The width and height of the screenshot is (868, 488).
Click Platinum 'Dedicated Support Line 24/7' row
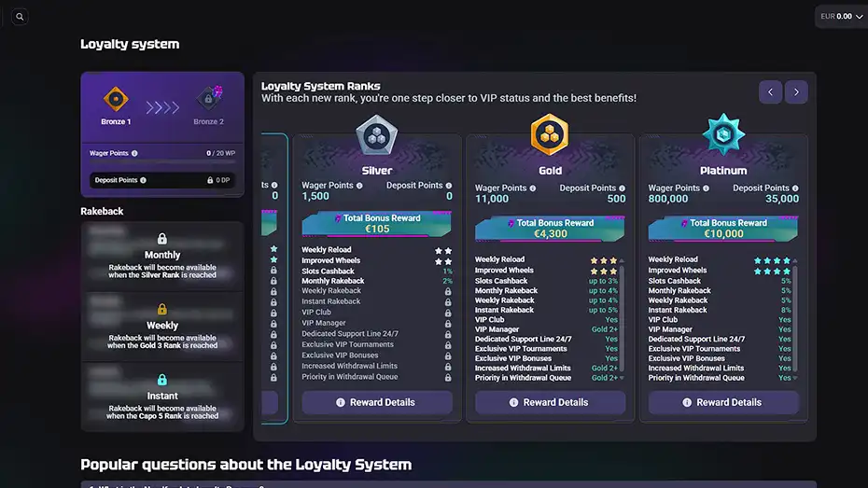pos(720,339)
